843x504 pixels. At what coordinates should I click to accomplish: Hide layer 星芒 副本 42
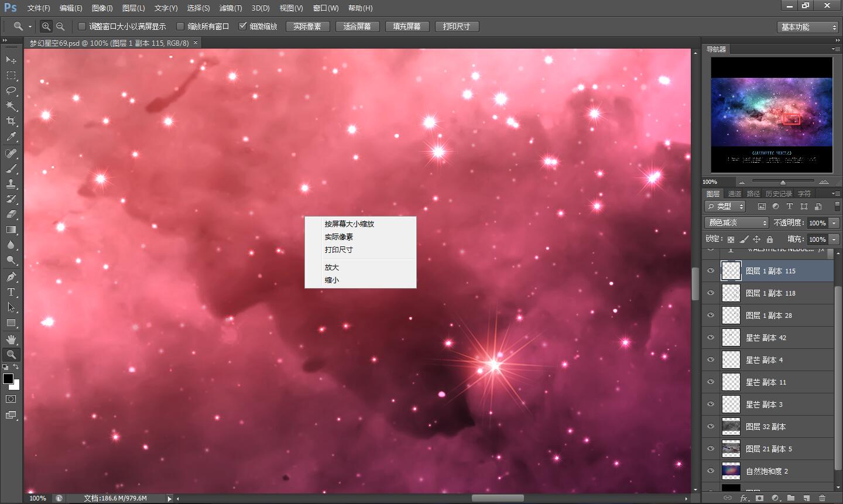[x=711, y=338]
